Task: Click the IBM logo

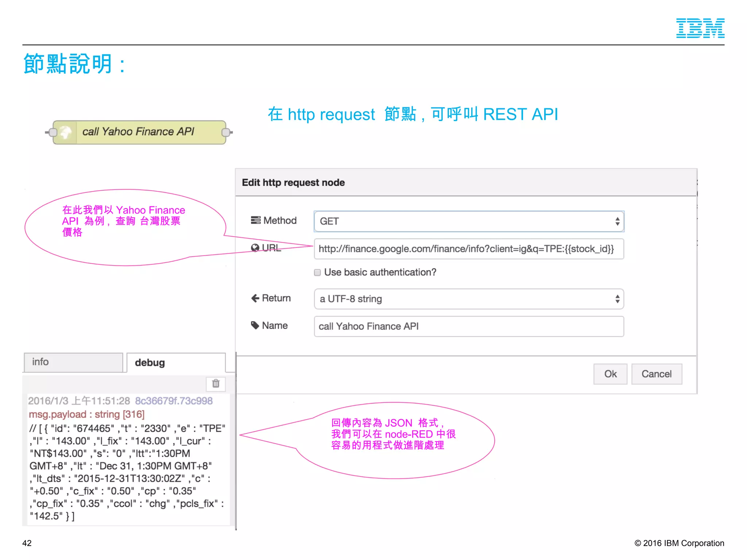Action: pos(700,28)
